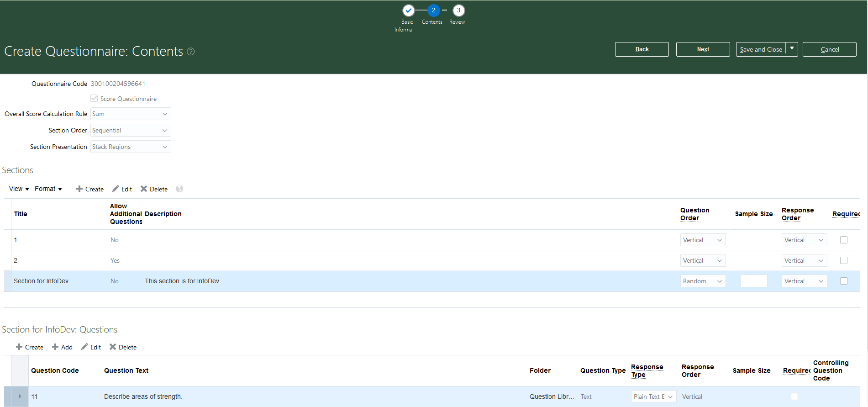Click the plus Add icon in Questions toolbar
The image size is (868, 407).
pos(55,347)
